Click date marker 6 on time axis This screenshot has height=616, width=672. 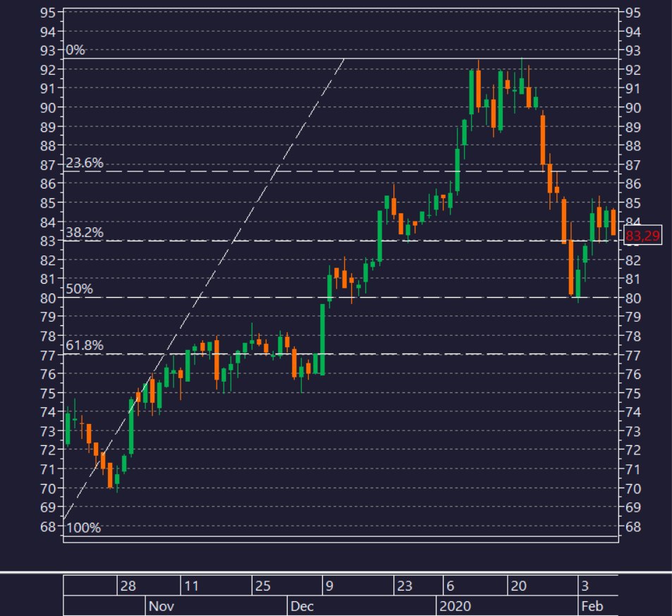pyautogui.click(x=450, y=586)
